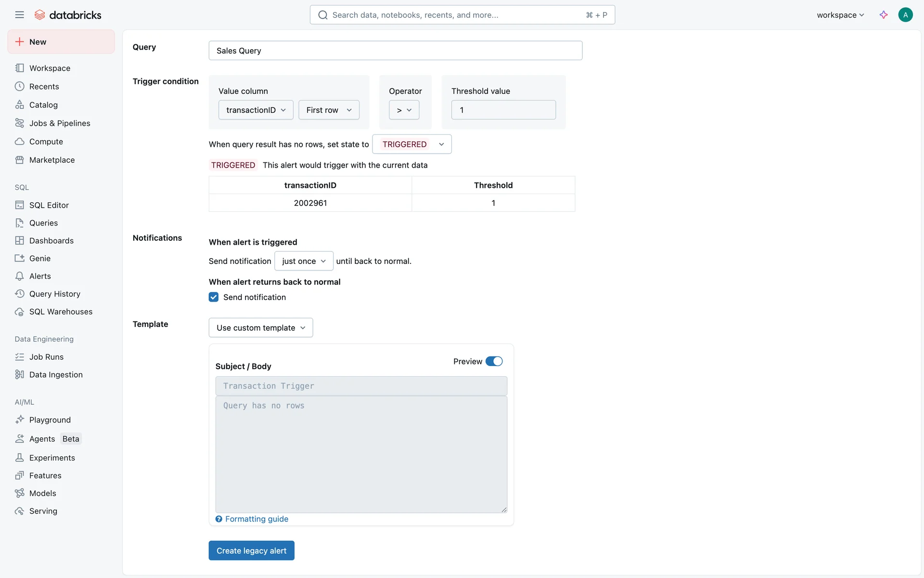Click the user avatar icon
This screenshot has height=578, width=924.
point(905,15)
